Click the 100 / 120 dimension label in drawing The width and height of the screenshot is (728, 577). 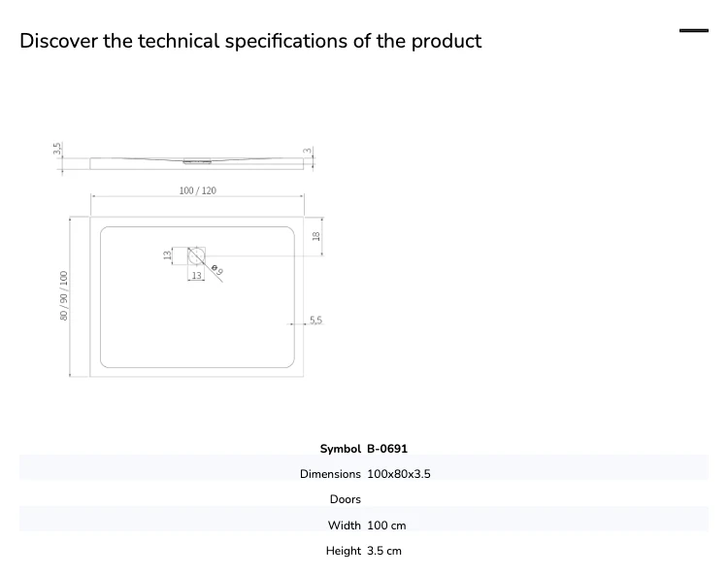pos(197,190)
